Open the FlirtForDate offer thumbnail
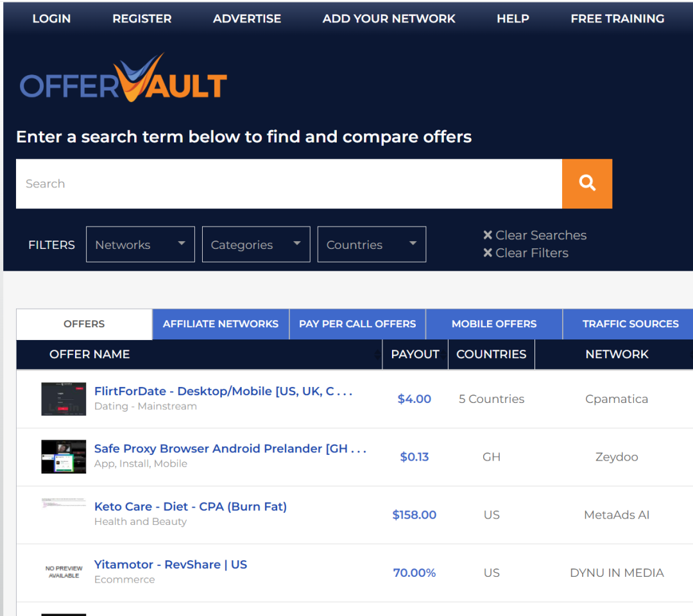The image size is (693, 616). pos(64,398)
